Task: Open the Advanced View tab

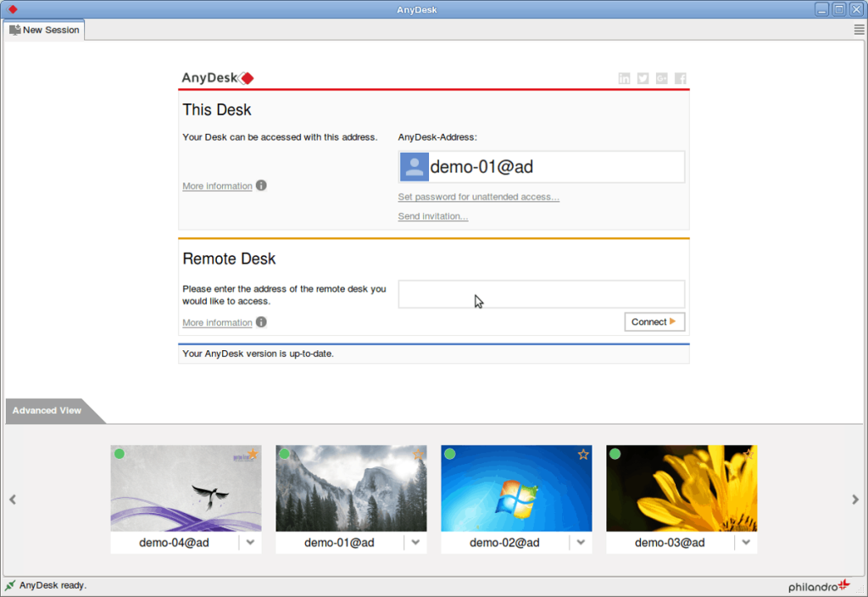Action: [47, 410]
